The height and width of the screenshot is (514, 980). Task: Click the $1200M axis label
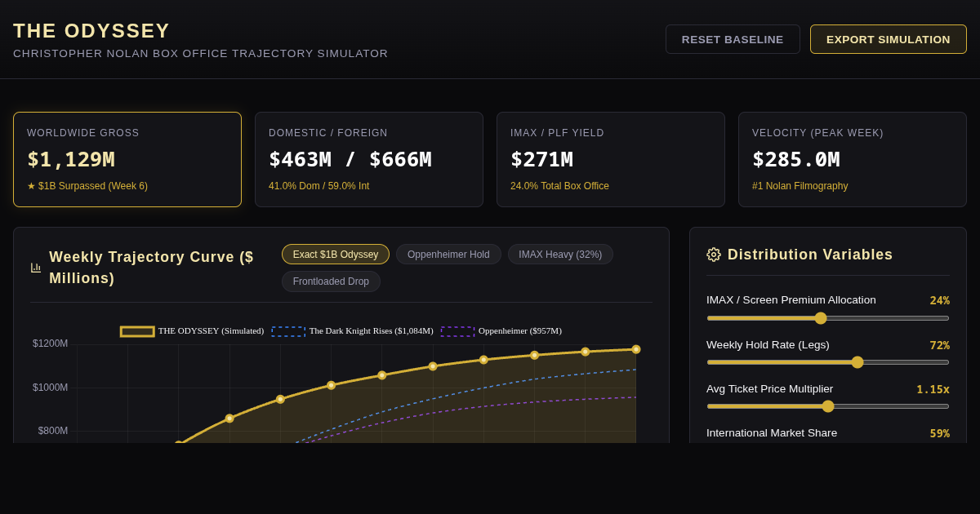[x=51, y=343]
